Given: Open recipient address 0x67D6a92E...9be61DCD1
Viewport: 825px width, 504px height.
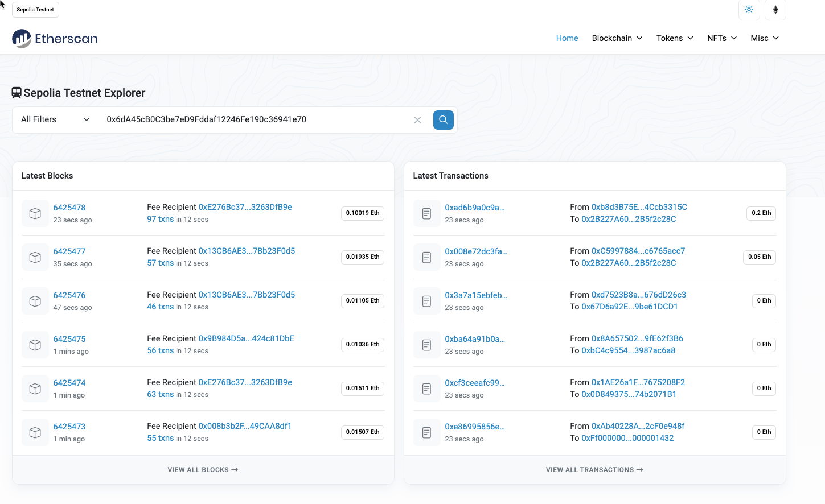Looking at the screenshot, I should pos(630,307).
